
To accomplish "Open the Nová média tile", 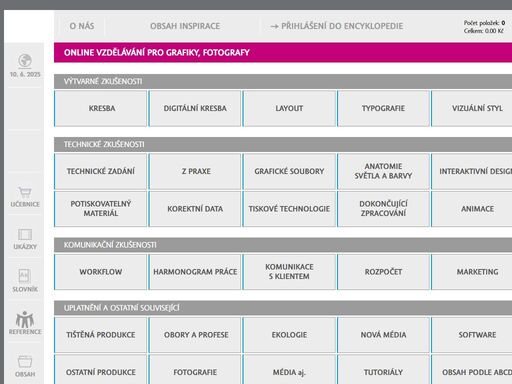I will (x=383, y=335).
